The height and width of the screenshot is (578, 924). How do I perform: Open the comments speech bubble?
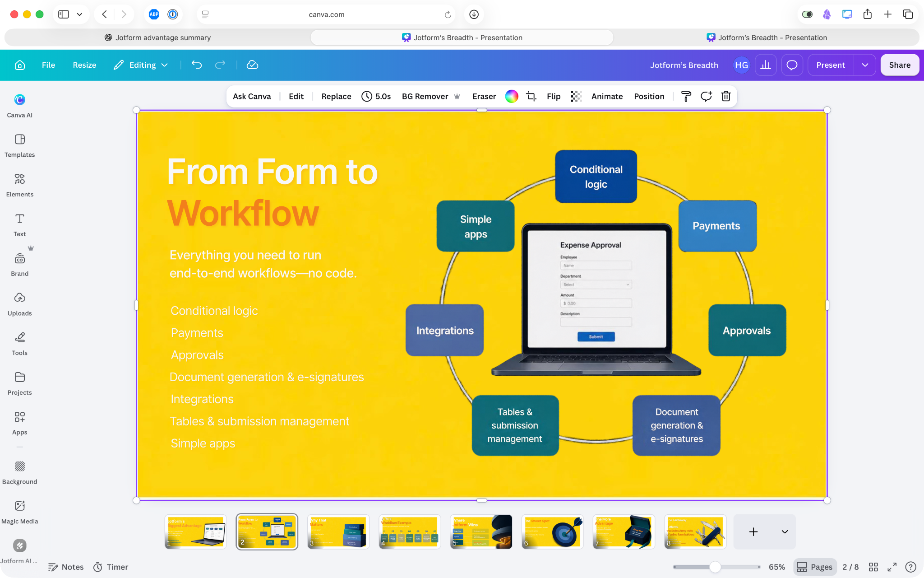tap(792, 65)
